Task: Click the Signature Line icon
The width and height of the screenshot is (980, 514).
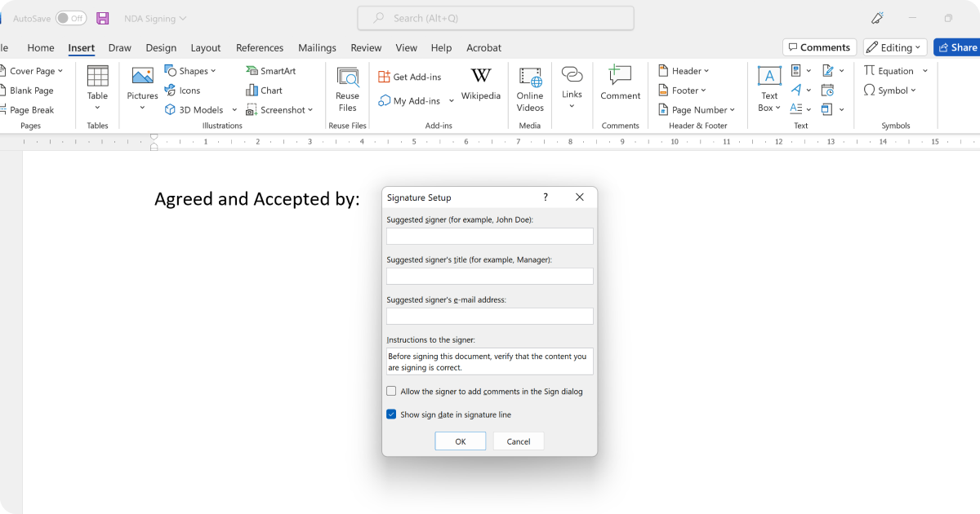Action: pyautogui.click(x=827, y=71)
